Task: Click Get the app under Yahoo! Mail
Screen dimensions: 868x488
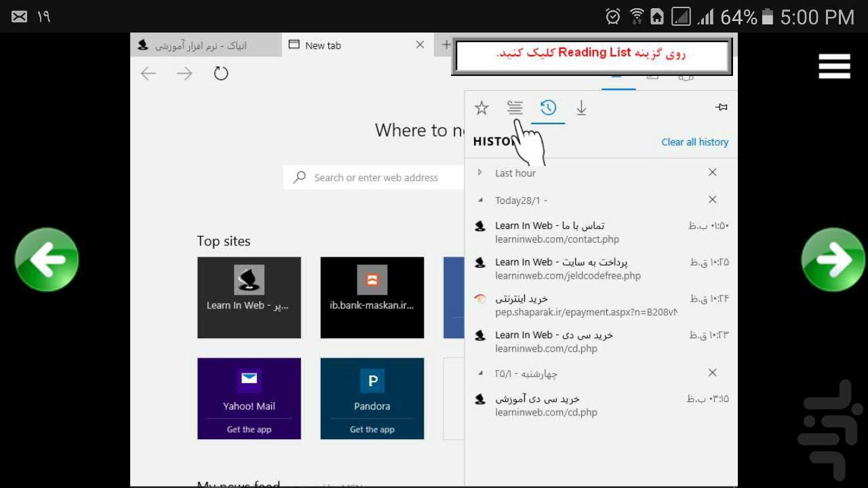Action: pyautogui.click(x=249, y=429)
